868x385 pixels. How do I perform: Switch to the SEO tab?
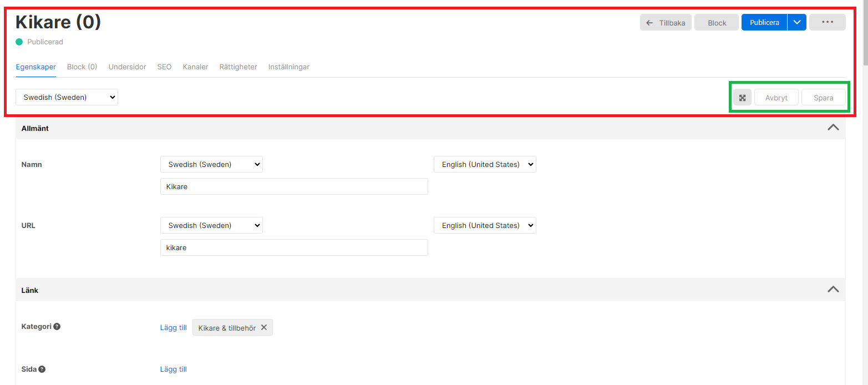coord(164,67)
